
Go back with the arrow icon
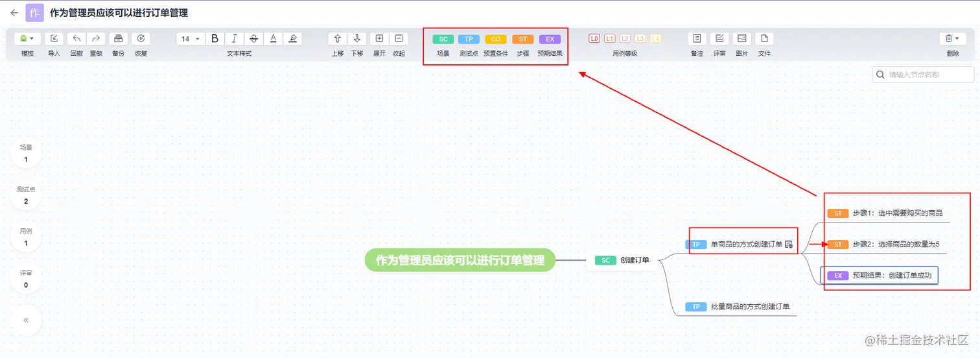[14, 13]
